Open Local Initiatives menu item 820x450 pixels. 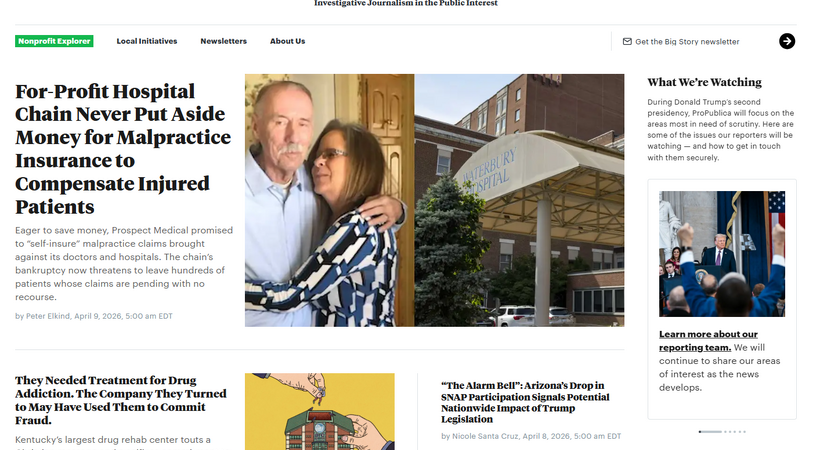tap(147, 41)
